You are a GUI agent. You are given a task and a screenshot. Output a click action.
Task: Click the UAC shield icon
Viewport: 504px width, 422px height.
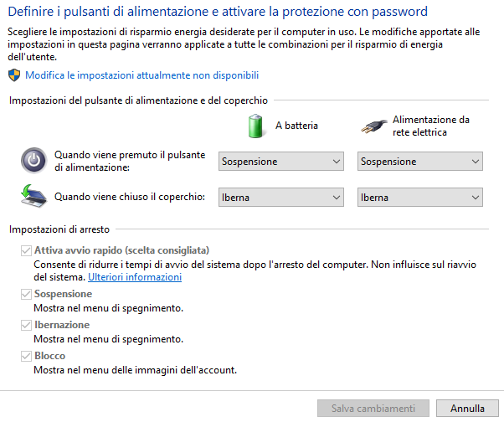[x=14, y=75]
